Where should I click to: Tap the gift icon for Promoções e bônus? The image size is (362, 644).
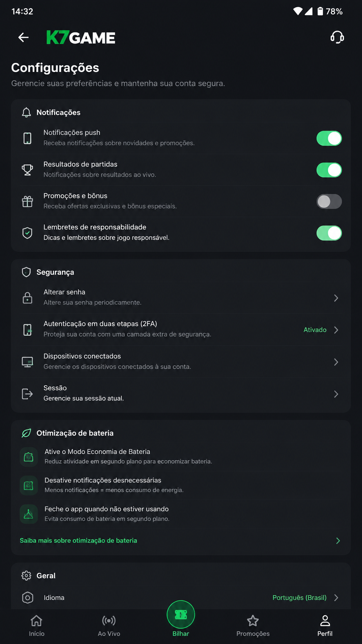(x=27, y=201)
